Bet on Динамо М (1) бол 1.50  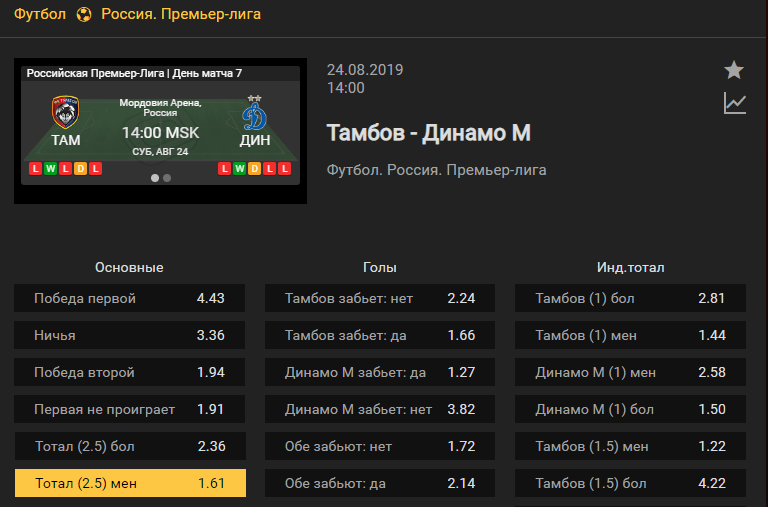coord(630,409)
